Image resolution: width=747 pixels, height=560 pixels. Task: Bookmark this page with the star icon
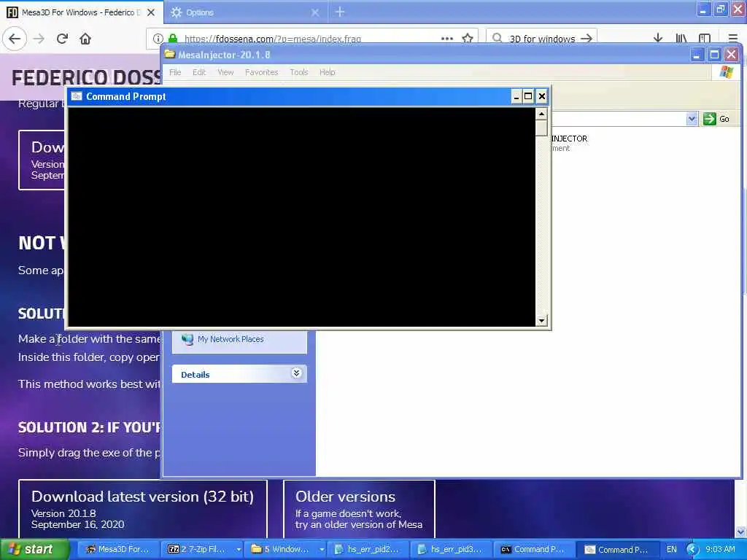click(x=468, y=39)
